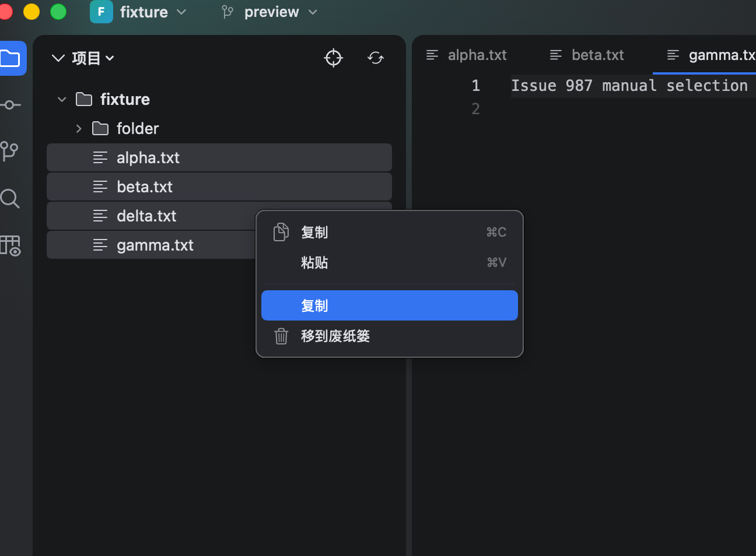Click the locate opened file crosshair icon
Viewport: 756px width, 556px height.
[x=334, y=58]
